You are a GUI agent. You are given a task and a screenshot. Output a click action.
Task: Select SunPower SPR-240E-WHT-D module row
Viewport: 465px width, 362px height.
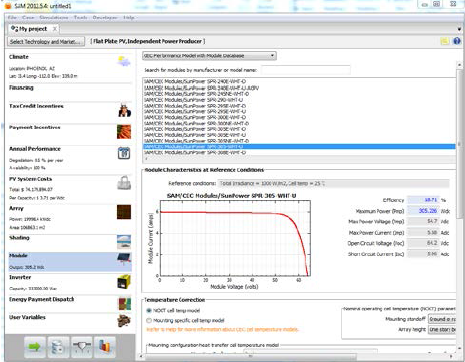[x=195, y=81]
